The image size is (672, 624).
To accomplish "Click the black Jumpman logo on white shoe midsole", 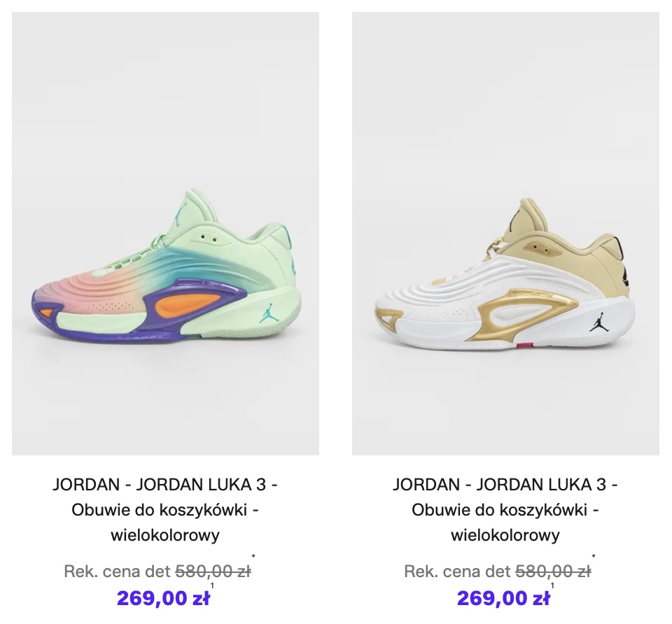I will [597, 321].
